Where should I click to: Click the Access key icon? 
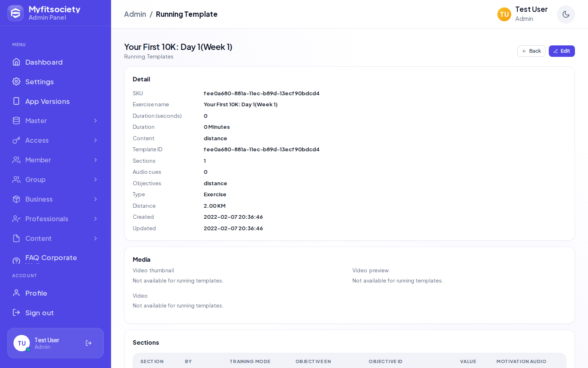16,140
